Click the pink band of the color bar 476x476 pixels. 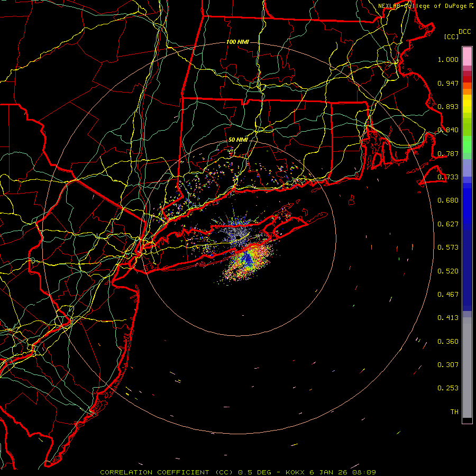[x=467, y=57]
